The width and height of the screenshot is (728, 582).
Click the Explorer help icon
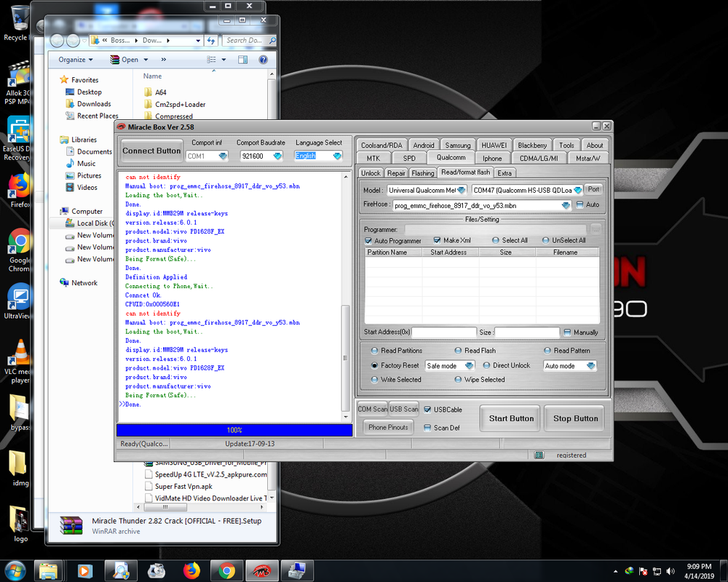tap(264, 60)
